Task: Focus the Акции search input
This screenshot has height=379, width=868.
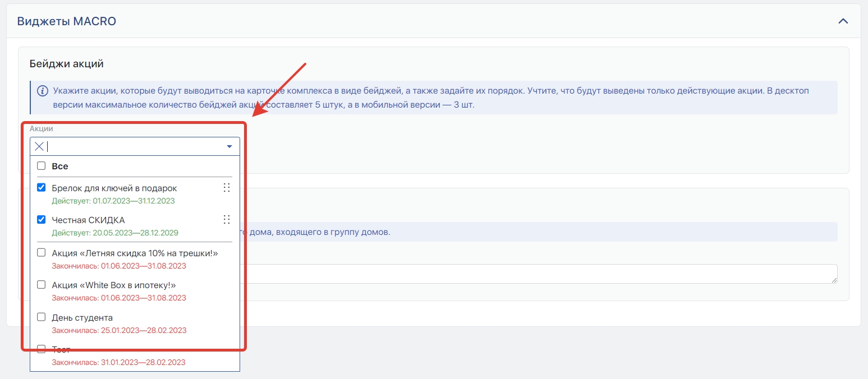Action: pyautogui.click(x=135, y=146)
